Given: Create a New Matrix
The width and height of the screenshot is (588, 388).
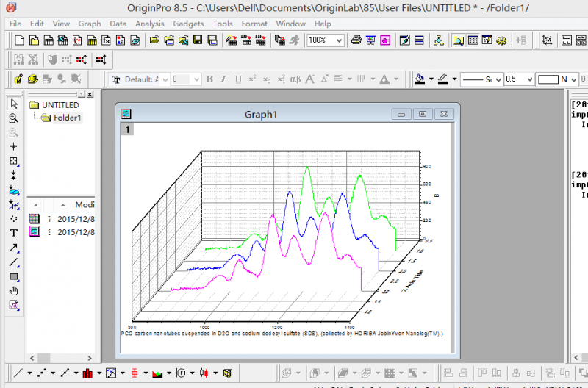Looking at the screenshot, I should (x=92, y=40).
